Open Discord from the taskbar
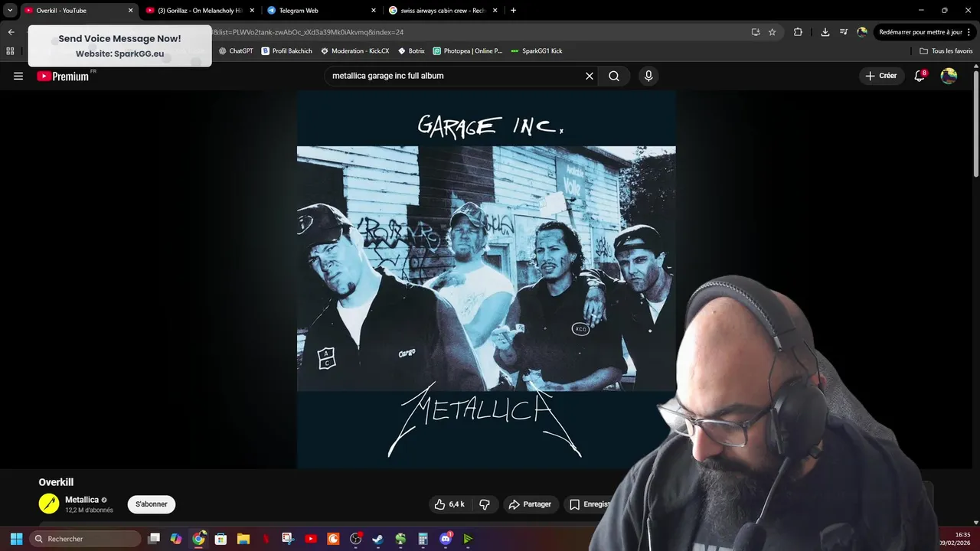Screen dimensions: 980x551 (x=446, y=539)
